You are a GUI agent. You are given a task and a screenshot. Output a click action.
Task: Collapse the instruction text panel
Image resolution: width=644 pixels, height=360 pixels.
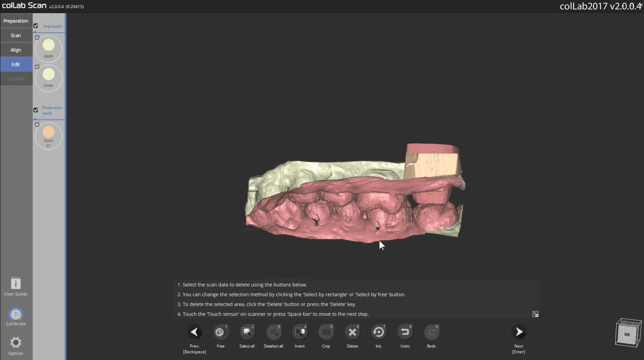(x=535, y=314)
